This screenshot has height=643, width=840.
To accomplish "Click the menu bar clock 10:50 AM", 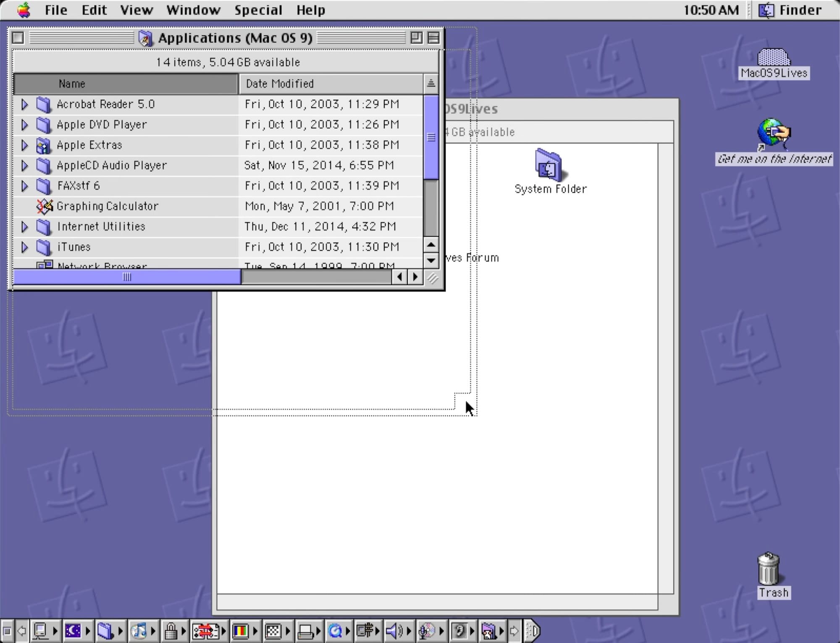I will 711,10.
